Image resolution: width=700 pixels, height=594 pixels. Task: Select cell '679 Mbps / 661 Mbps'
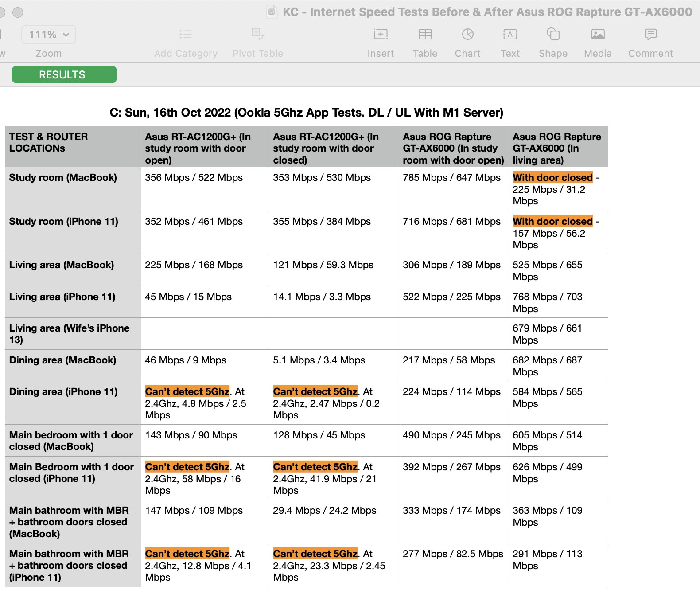(559, 334)
